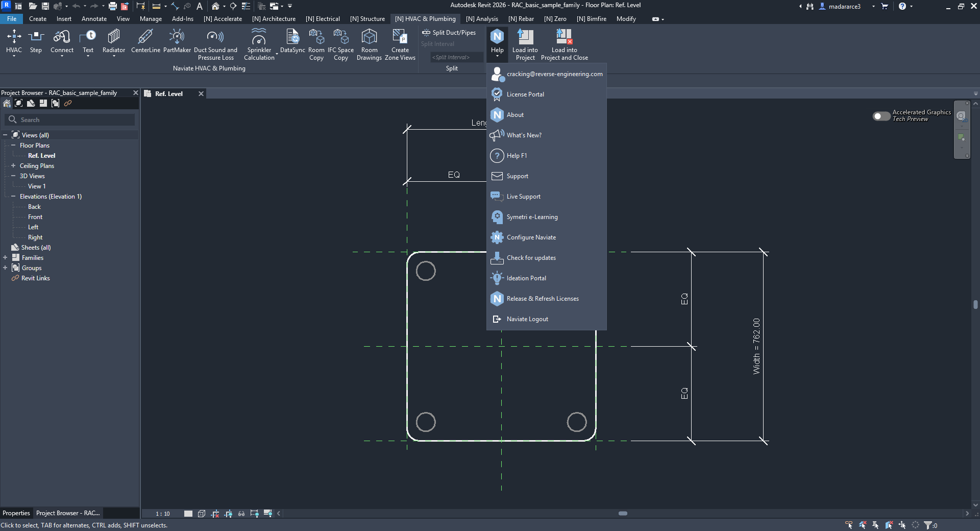Image resolution: width=980 pixels, height=531 pixels.
Task: Click the 1 : 10 view scale
Action: point(163,514)
